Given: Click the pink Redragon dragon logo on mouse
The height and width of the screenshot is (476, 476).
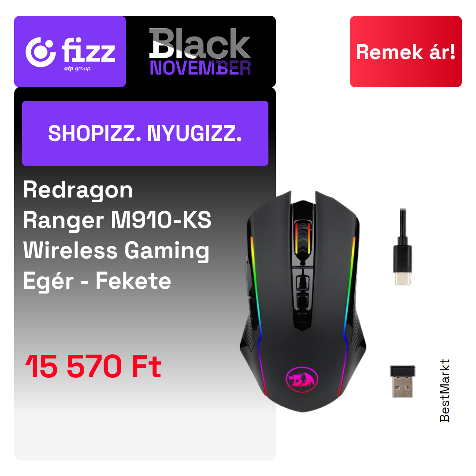Looking at the screenshot, I should (302, 379).
